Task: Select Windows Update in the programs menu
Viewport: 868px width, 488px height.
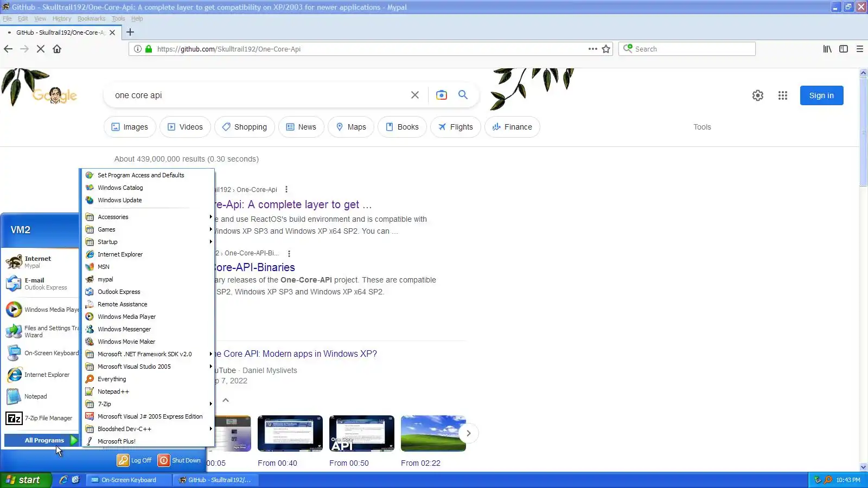Action: [148, 200]
